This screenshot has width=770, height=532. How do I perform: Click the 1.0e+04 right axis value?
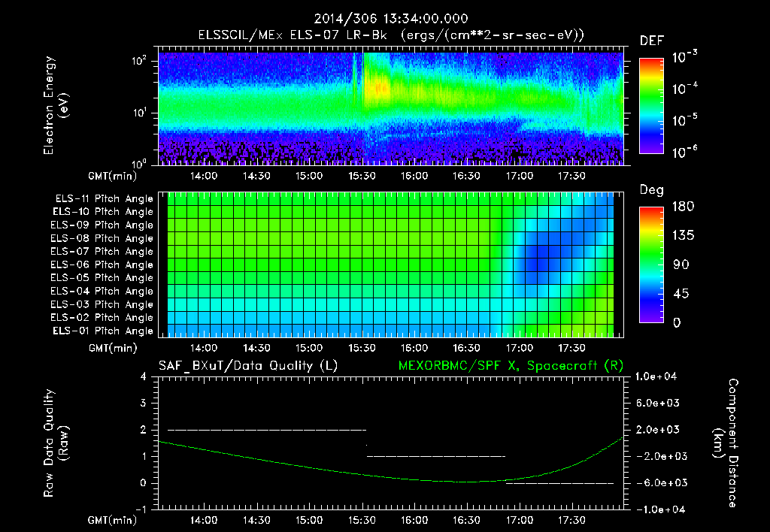point(656,376)
